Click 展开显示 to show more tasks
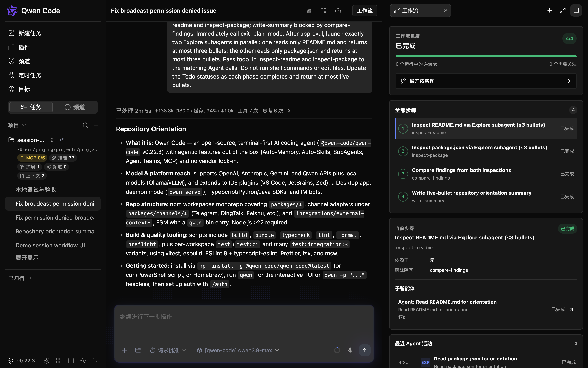 27,258
